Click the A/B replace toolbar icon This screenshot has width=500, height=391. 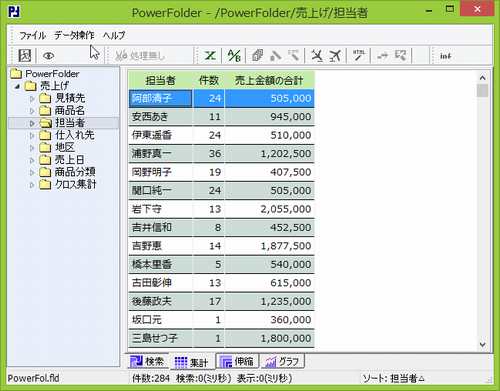(234, 56)
